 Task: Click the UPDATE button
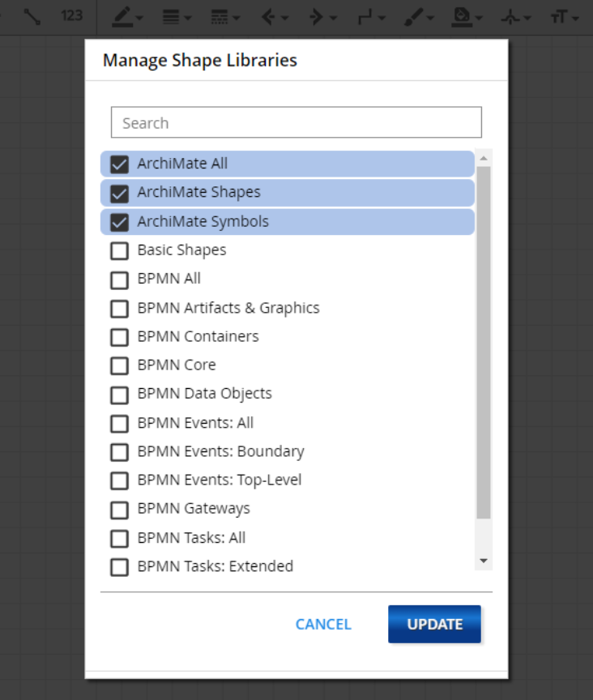pos(434,624)
